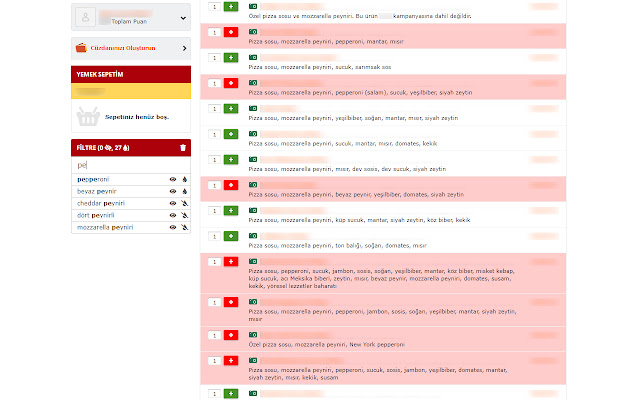Viewport: 640px width, 400px height.
Task: Click quantity box of the beyaz peynir pizza
Action: [214, 185]
